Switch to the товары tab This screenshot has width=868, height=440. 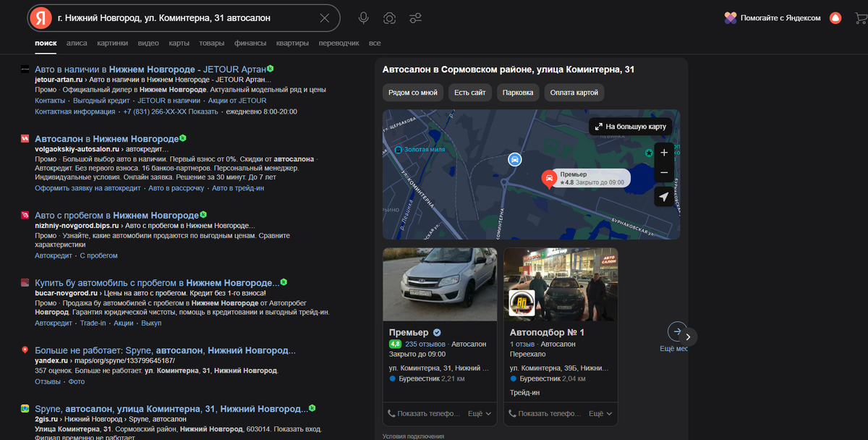click(211, 43)
